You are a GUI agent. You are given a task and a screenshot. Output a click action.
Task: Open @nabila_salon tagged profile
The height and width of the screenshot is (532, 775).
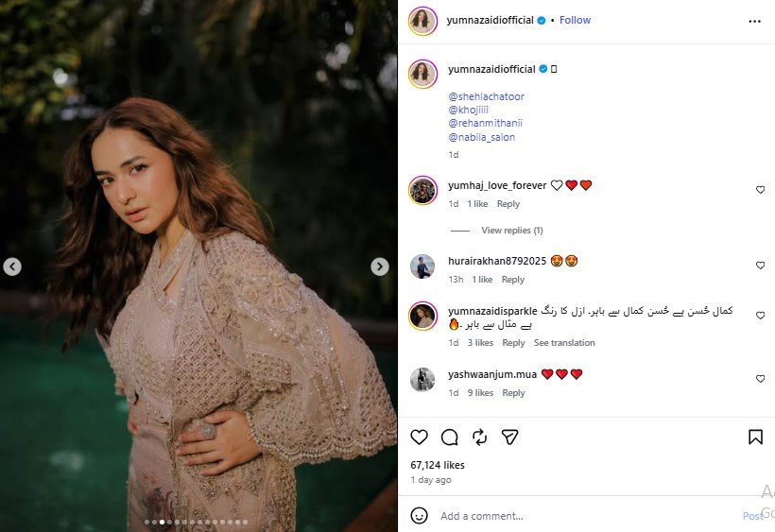(x=481, y=137)
